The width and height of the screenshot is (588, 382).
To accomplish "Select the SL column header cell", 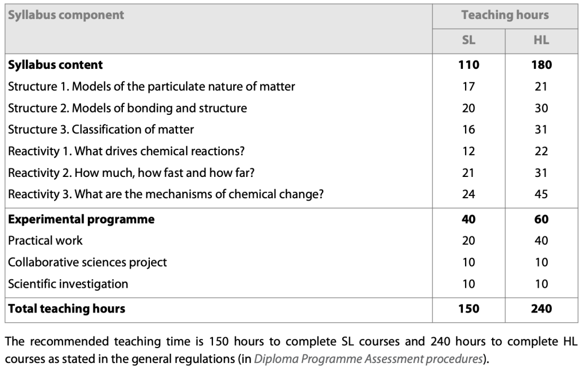I will pyautogui.click(x=469, y=40).
